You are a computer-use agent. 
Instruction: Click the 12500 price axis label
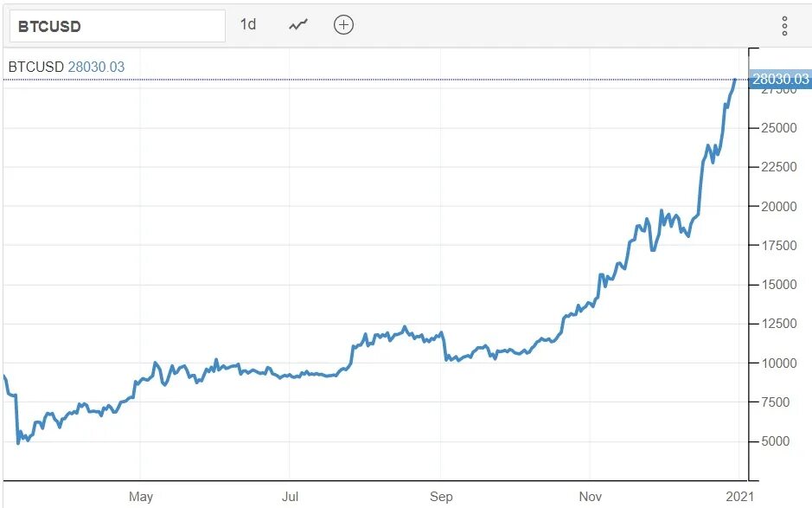tap(779, 324)
